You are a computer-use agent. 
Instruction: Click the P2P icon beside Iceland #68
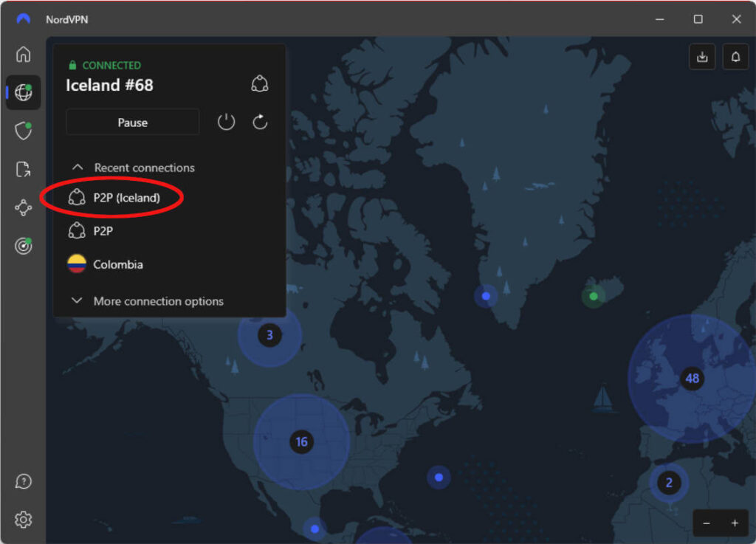point(259,84)
